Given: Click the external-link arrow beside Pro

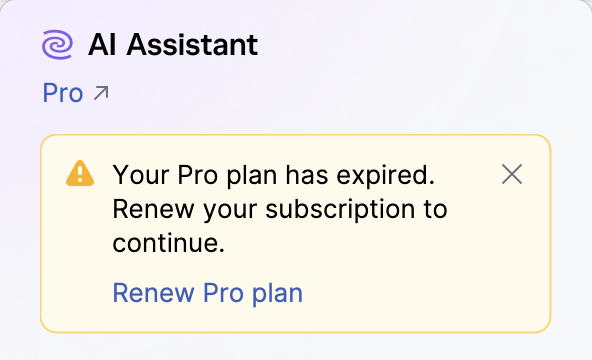Looking at the screenshot, I should (x=101, y=93).
